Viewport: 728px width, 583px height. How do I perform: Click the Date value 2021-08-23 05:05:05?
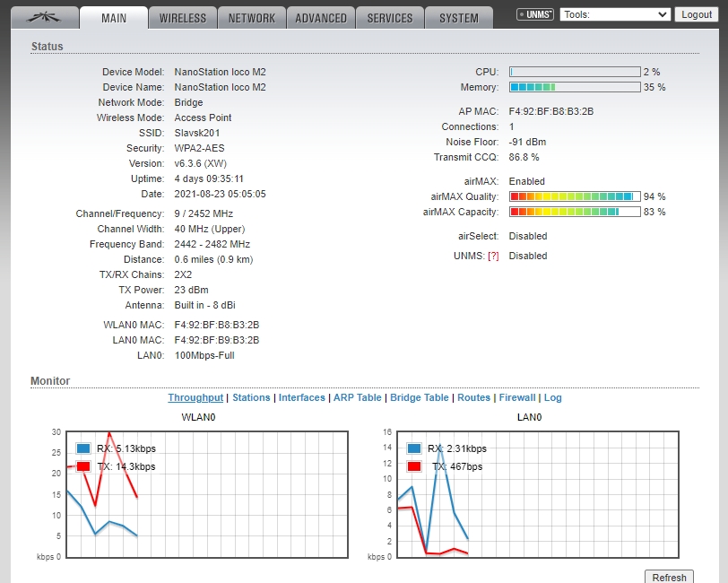220,194
